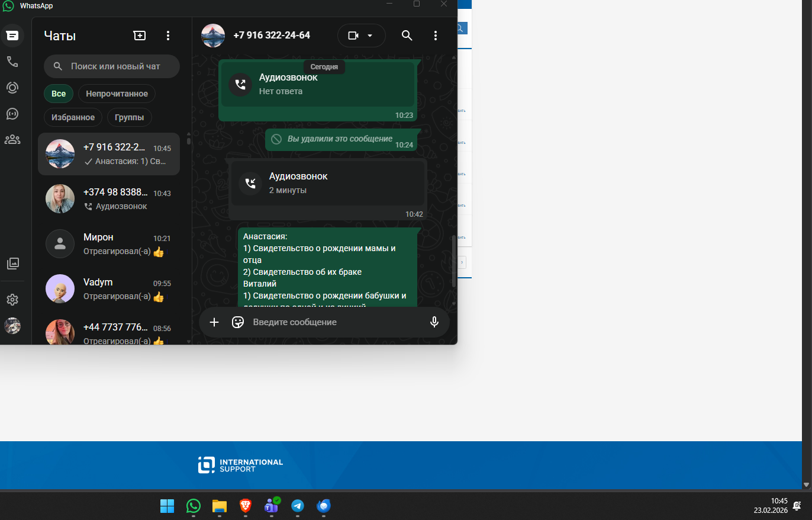Open the media gallery icon in sidebar
This screenshot has height=520, width=812.
pos(12,264)
